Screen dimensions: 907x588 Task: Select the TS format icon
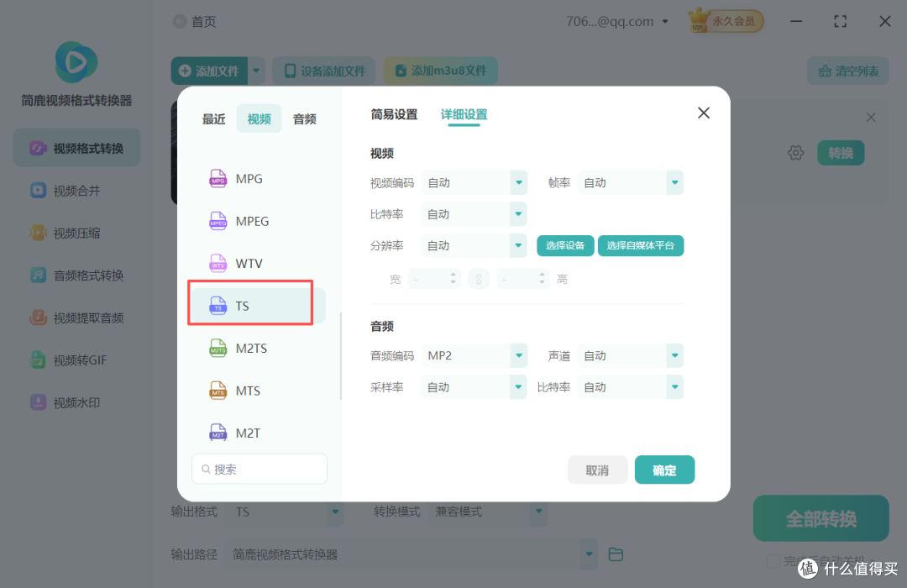tap(218, 305)
